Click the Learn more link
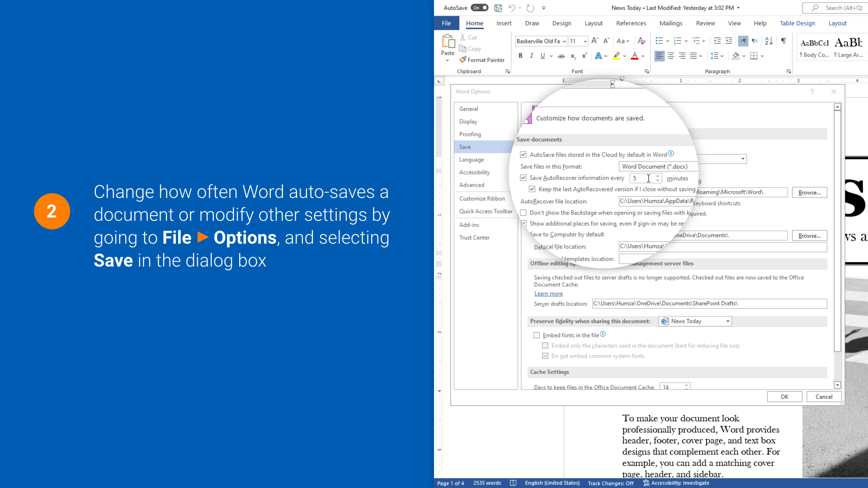 click(548, 294)
